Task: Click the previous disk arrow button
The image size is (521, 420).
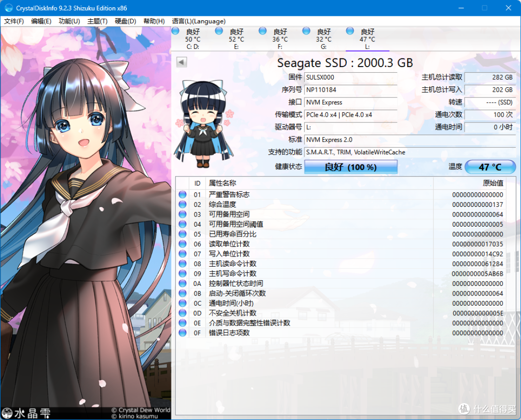Action: coord(181,62)
